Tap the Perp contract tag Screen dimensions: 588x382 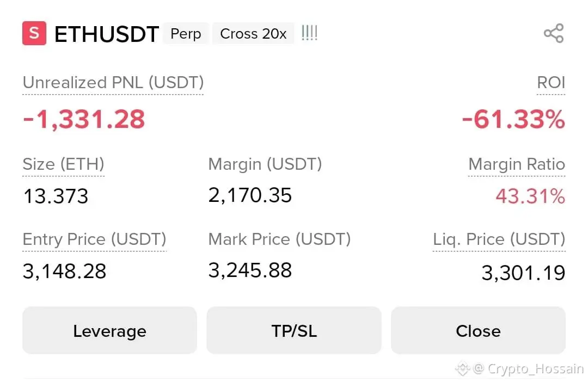(186, 34)
